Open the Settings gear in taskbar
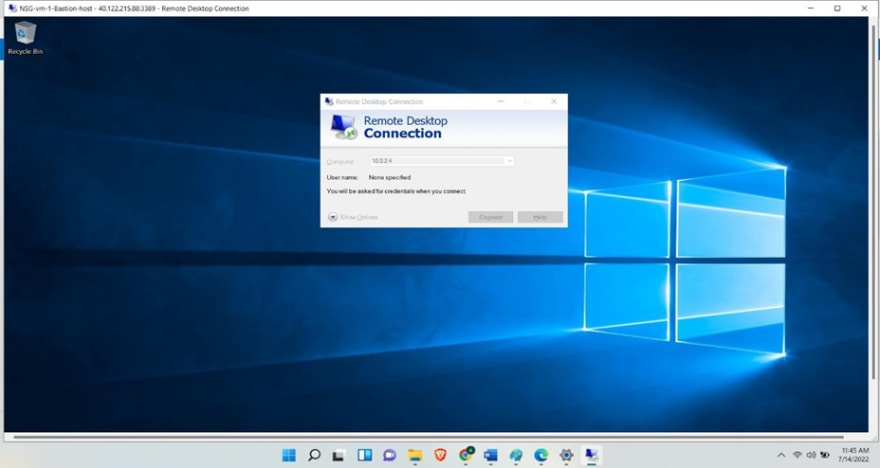 [x=566, y=455]
